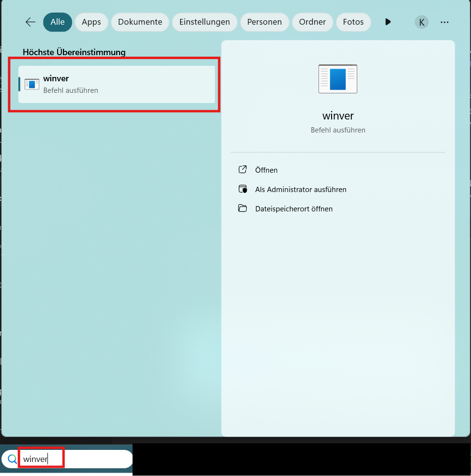The image size is (471, 476).
Task: Switch to the Personen filter tab
Action: pyautogui.click(x=264, y=22)
